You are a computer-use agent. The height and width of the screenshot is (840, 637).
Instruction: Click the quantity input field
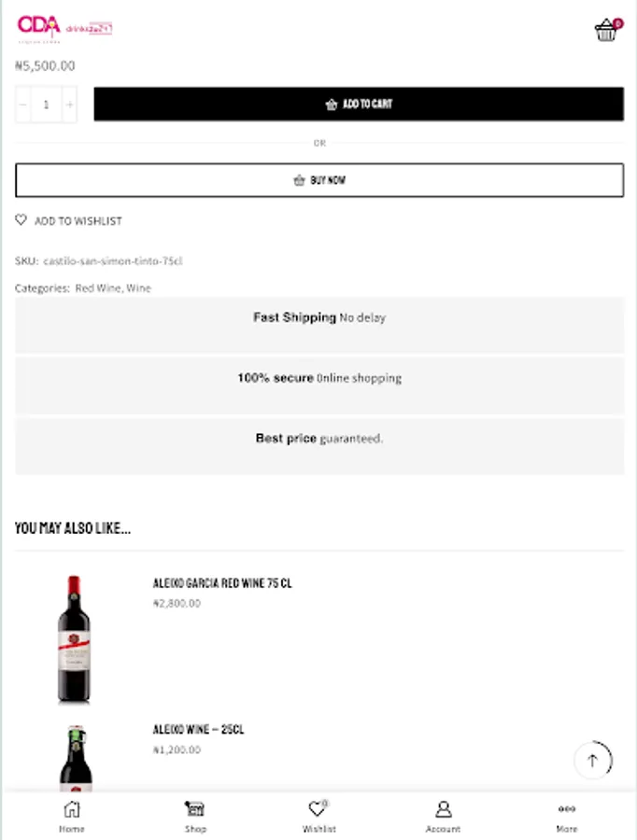point(46,105)
